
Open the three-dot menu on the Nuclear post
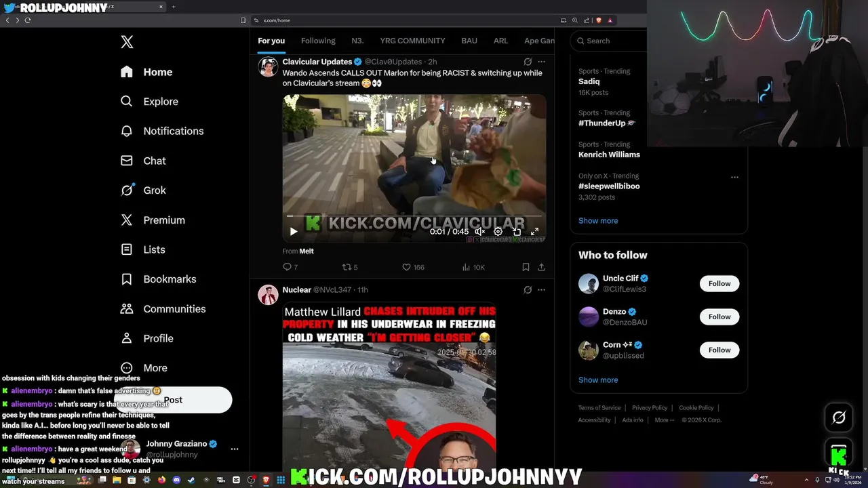point(541,290)
